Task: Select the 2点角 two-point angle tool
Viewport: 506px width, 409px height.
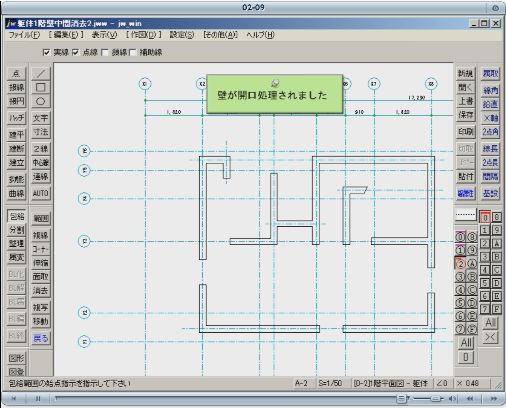Action: pos(490,132)
